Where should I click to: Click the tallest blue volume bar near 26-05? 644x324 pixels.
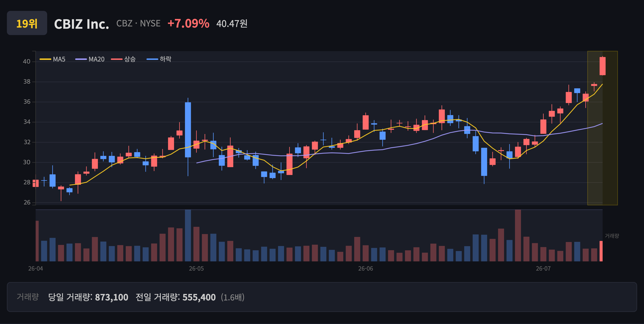[188, 236]
